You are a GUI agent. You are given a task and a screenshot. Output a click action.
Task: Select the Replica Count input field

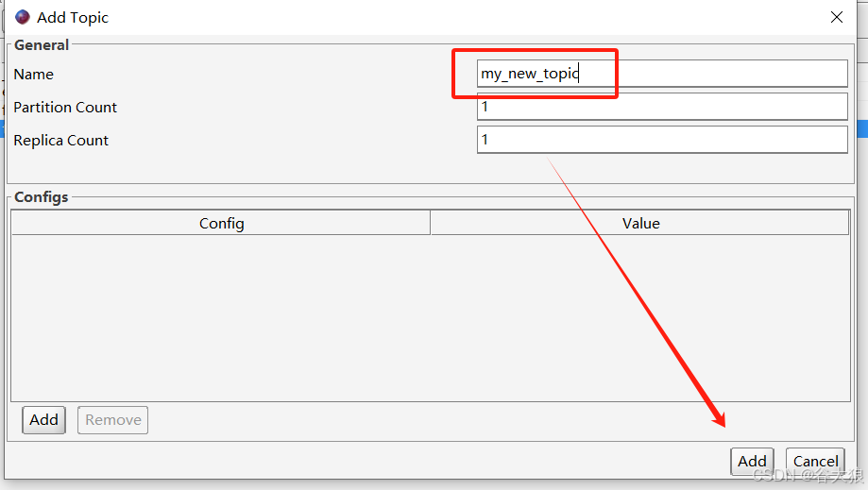click(661, 140)
